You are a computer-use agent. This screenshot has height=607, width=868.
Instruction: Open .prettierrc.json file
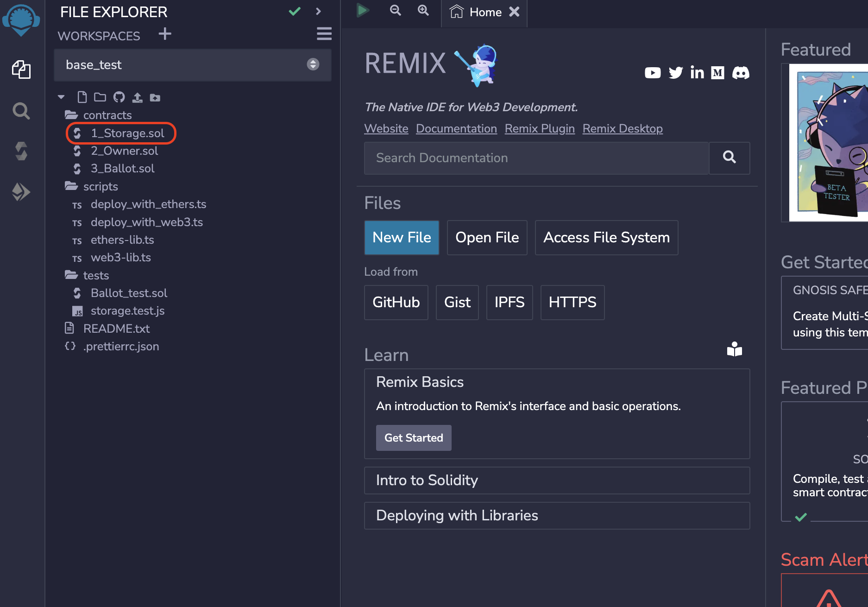pos(112,347)
